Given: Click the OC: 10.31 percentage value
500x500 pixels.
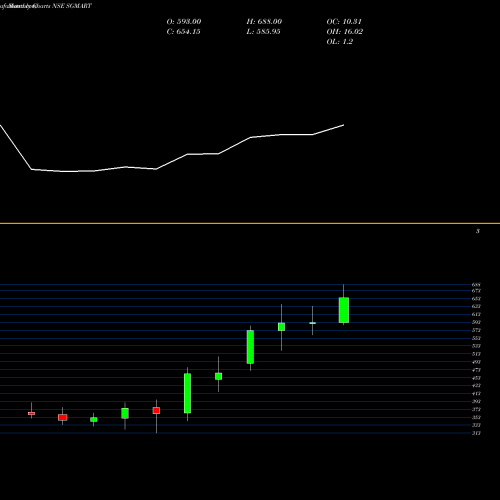Looking at the screenshot, I should [344, 22].
